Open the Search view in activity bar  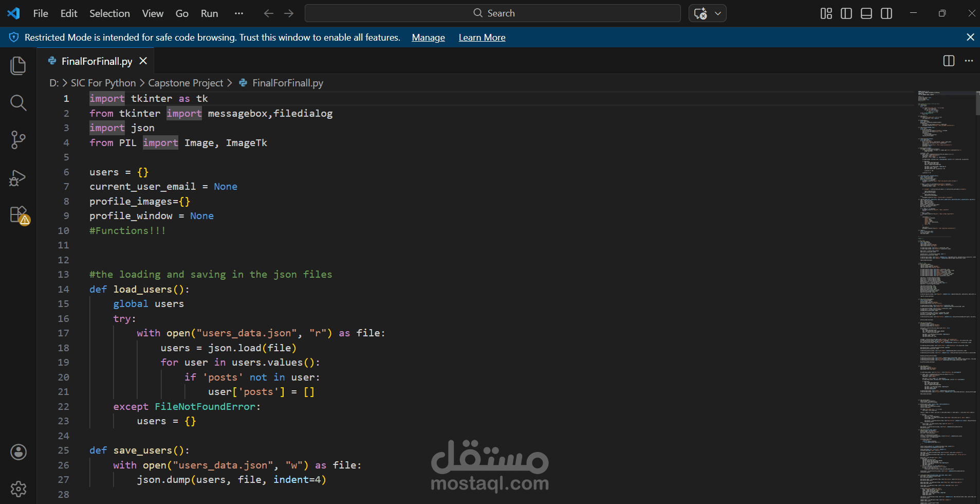18,103
